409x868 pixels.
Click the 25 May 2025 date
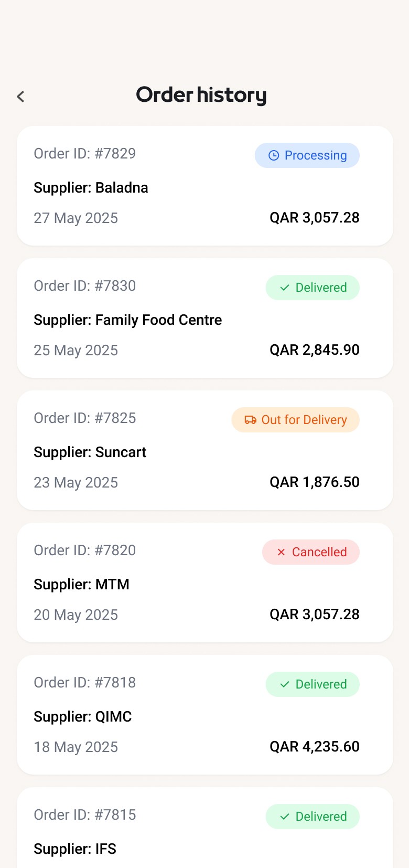76,350
